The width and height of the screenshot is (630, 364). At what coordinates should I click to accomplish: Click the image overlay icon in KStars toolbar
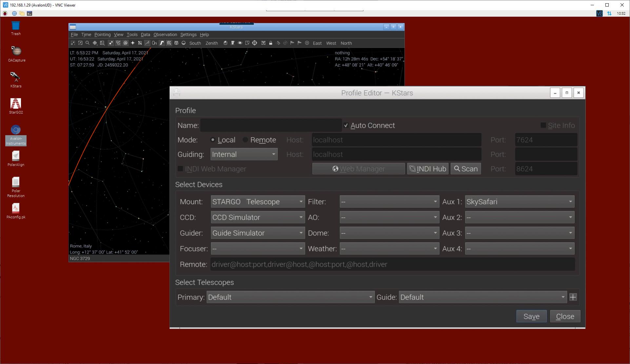coord(102,43)
